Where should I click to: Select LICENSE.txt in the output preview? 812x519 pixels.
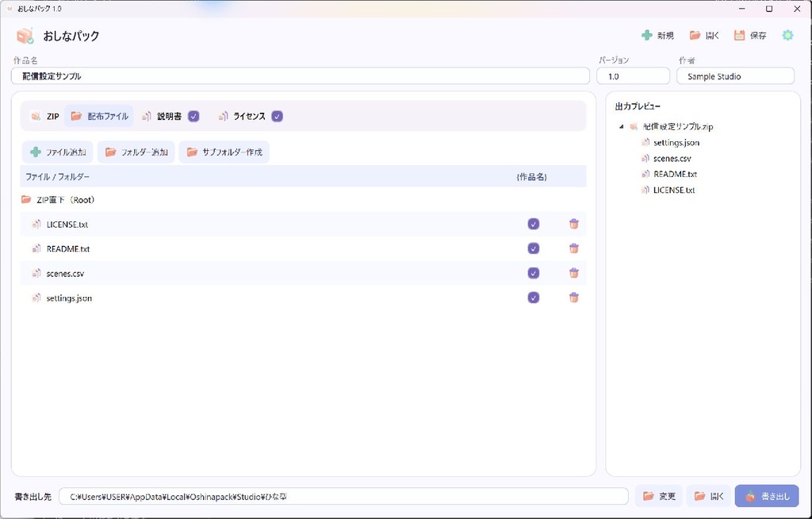(x=674, y=190)
